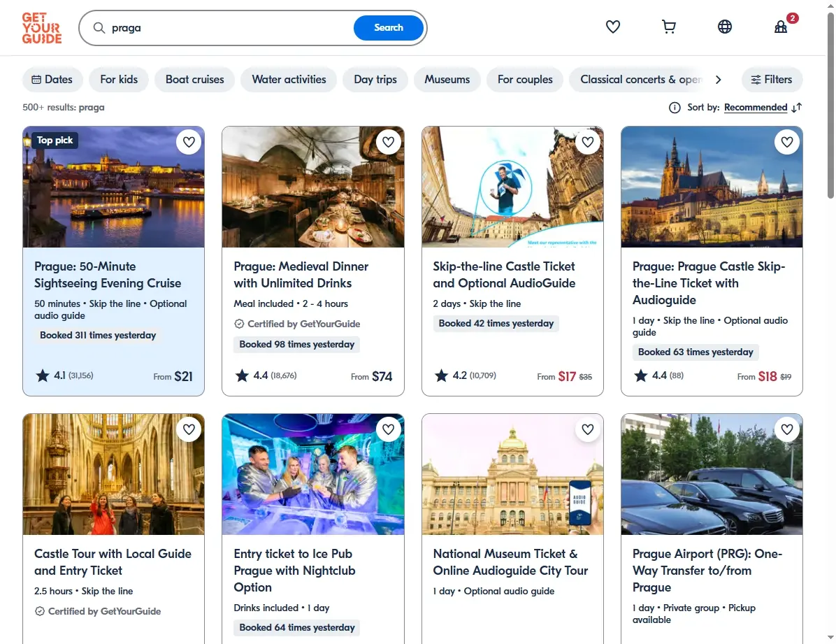This screenshot has width=836, height=644.
Task: Click 'Booked 64 times yesterday' label
Action: tap(296, 627)
